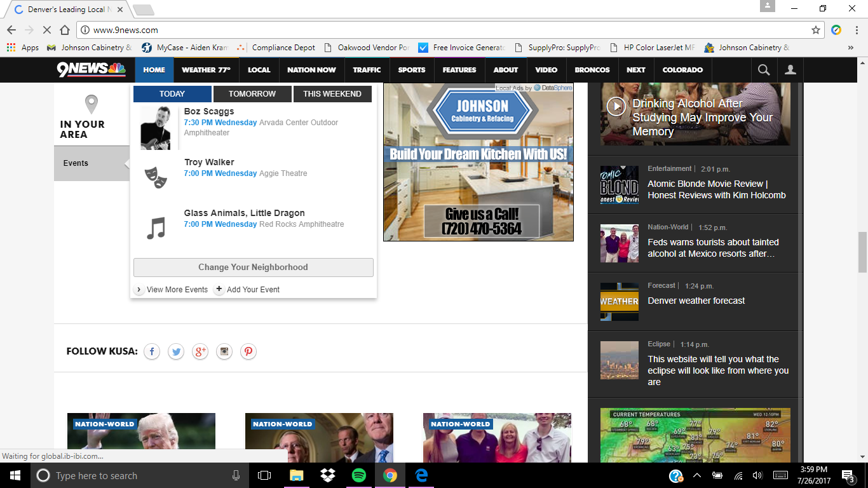Open the Atomic Blonde Movie Review article

717,189
